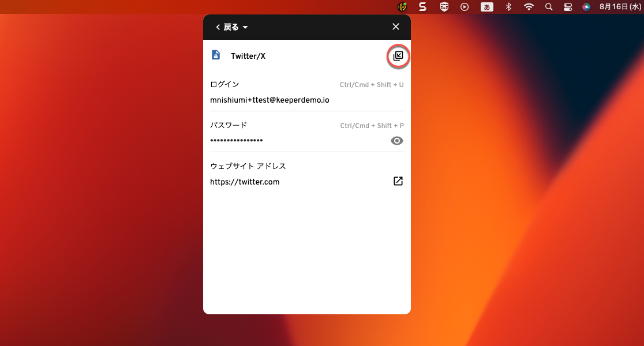
Task: Go back using the 戻る button
Action: [x=227, y=27]
